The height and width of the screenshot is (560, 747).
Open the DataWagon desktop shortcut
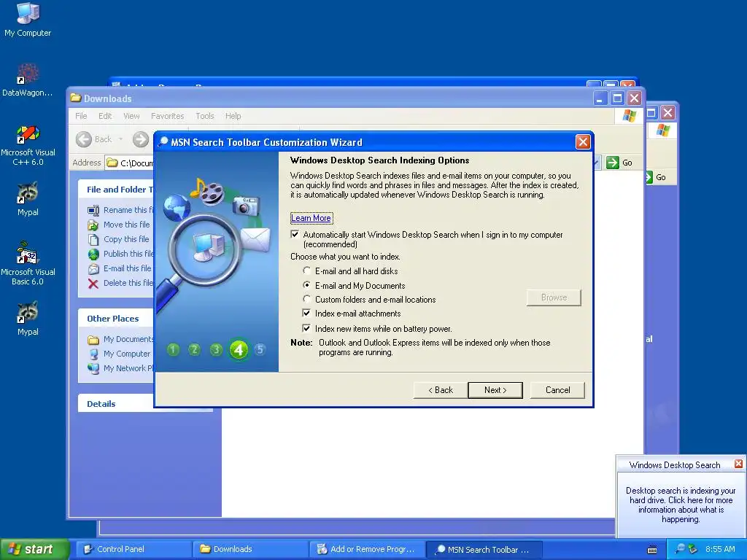[x=28, y=79]
